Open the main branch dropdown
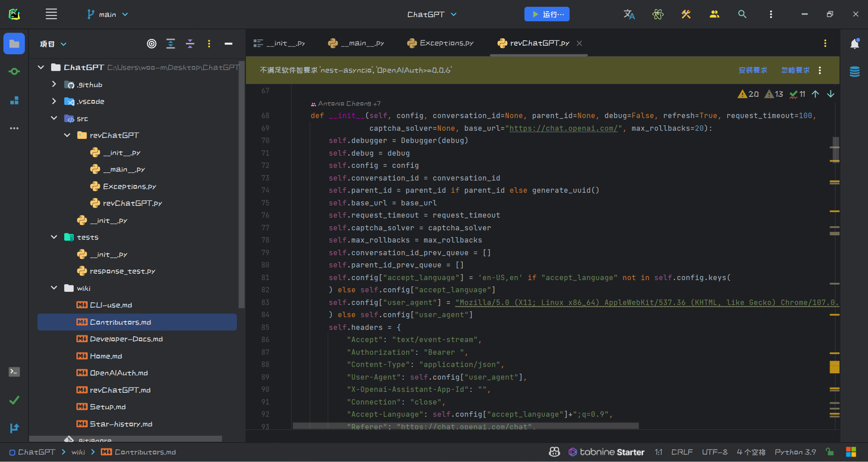The image size is (868, 462). [108, 14]
